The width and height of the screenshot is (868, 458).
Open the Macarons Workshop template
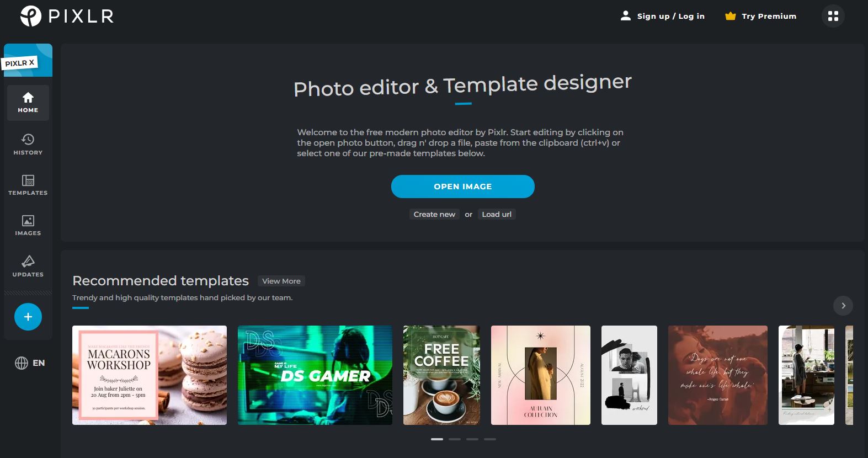(149, 375)
